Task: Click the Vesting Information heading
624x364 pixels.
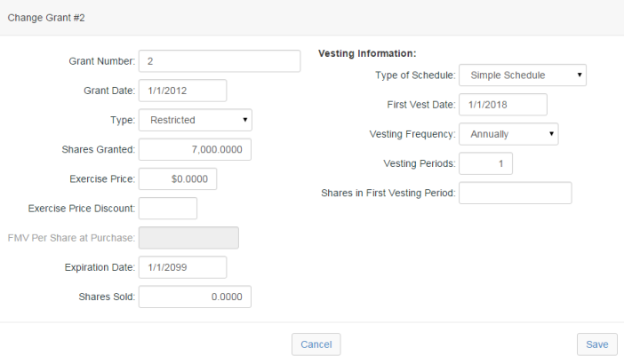Action: click(x=367, y=53)
